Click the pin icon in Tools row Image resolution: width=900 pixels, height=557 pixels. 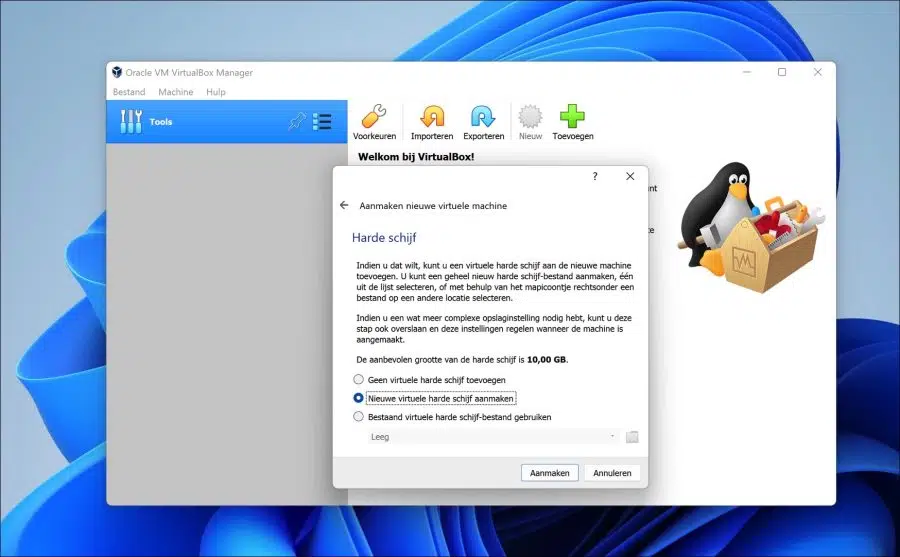point(297,121)
